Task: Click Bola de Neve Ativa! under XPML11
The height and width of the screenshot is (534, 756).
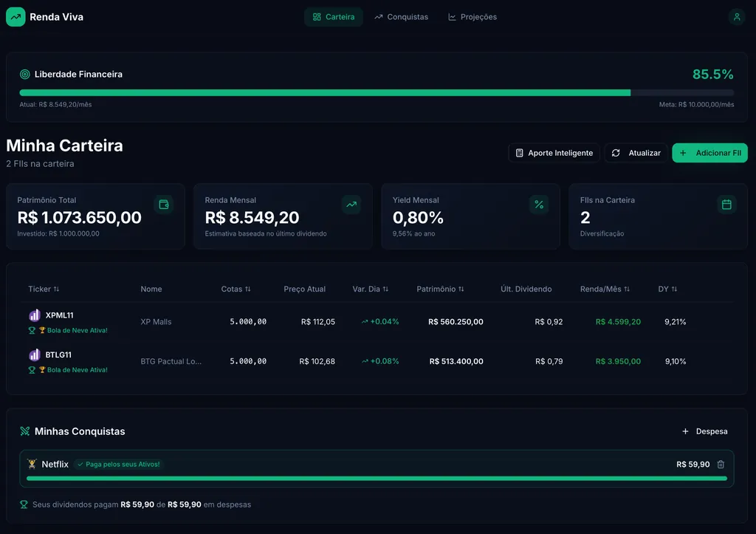Action: point(77,330)
